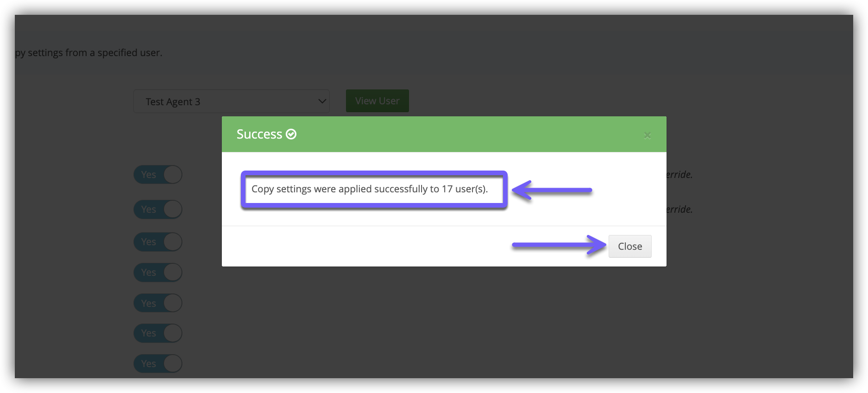
Task: Click the checkmark circle icon beside Success
Action: tap(291, 134)
